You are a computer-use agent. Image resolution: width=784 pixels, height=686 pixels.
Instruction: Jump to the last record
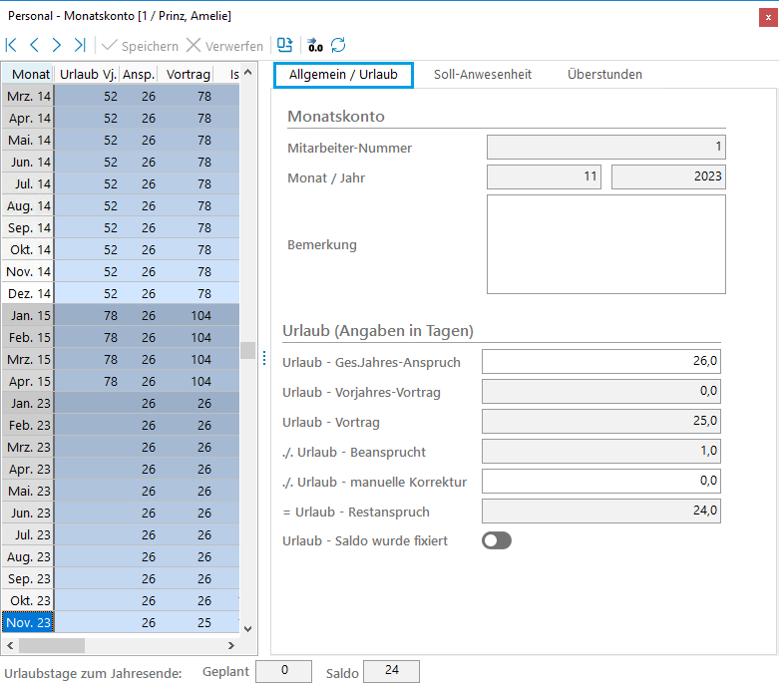80,45
